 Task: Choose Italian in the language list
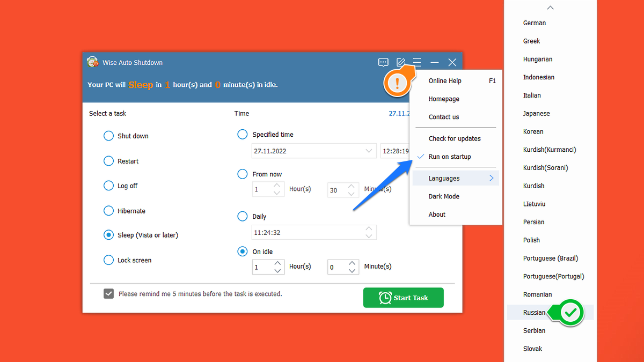(551, 95)
